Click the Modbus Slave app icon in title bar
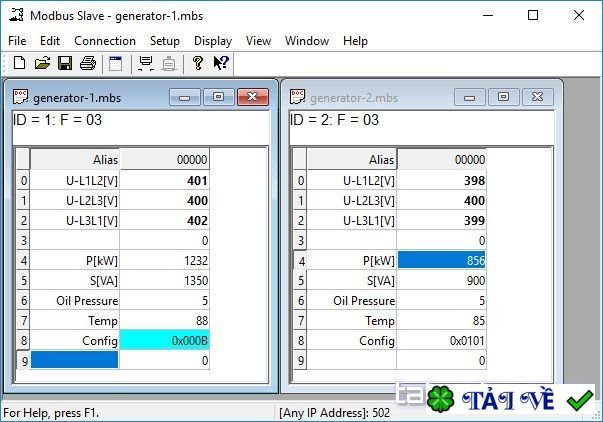The height and width of the screenshot is (422, 603). [x=17, y=15]
